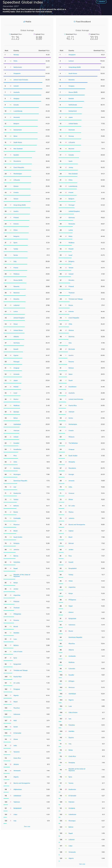The image size is (112, 868).
Task: Open Singapore in the Fixed Broadband ranking
Action: pos(72,55)
